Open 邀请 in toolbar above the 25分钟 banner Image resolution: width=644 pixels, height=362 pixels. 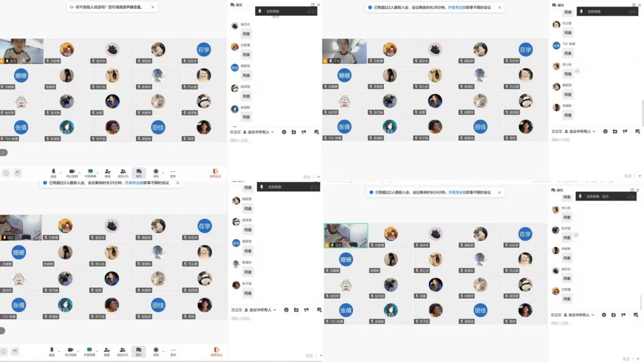(107, 173)
